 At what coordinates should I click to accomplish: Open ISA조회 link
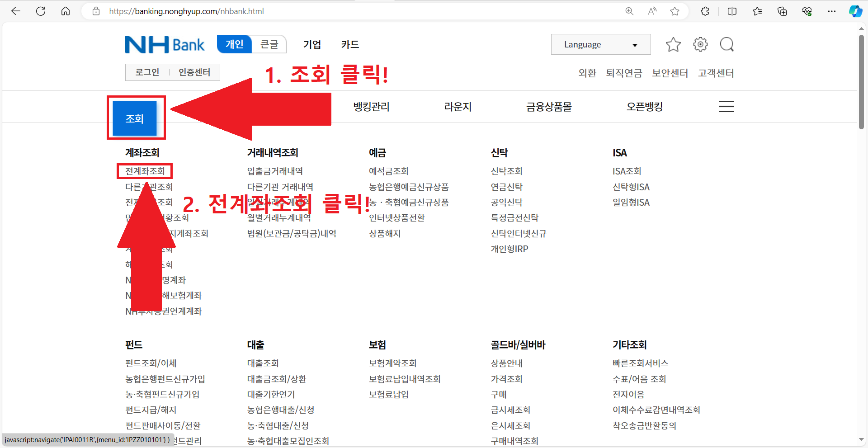(627, 171)
